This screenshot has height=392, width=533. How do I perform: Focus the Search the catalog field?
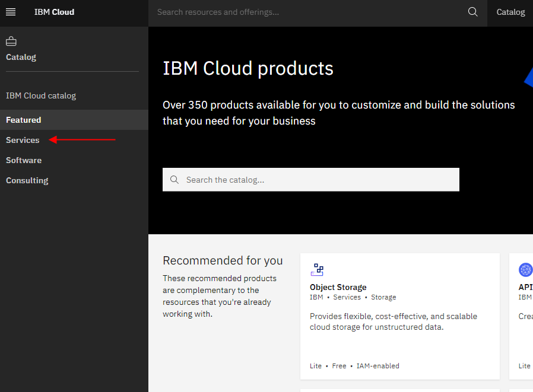tap(310, 180)
